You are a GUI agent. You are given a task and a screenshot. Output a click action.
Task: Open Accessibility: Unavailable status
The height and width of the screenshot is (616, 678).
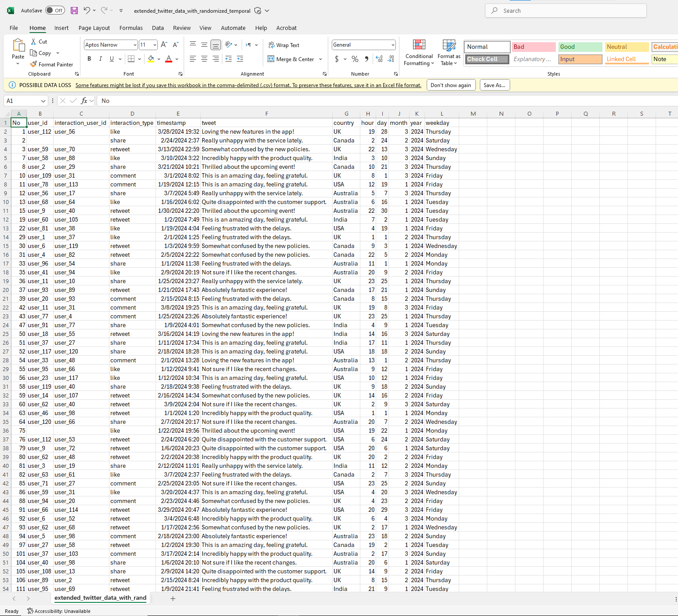(x=59, y=611)
